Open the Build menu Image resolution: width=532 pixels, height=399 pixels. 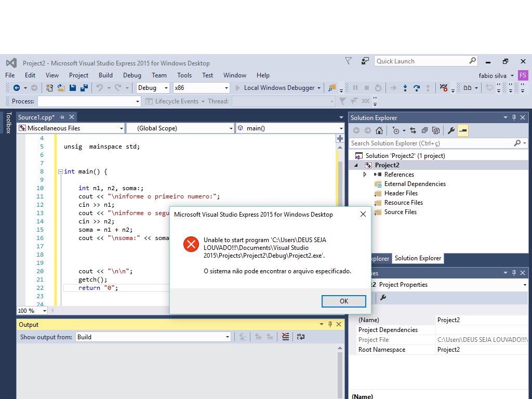pos(105,75)
